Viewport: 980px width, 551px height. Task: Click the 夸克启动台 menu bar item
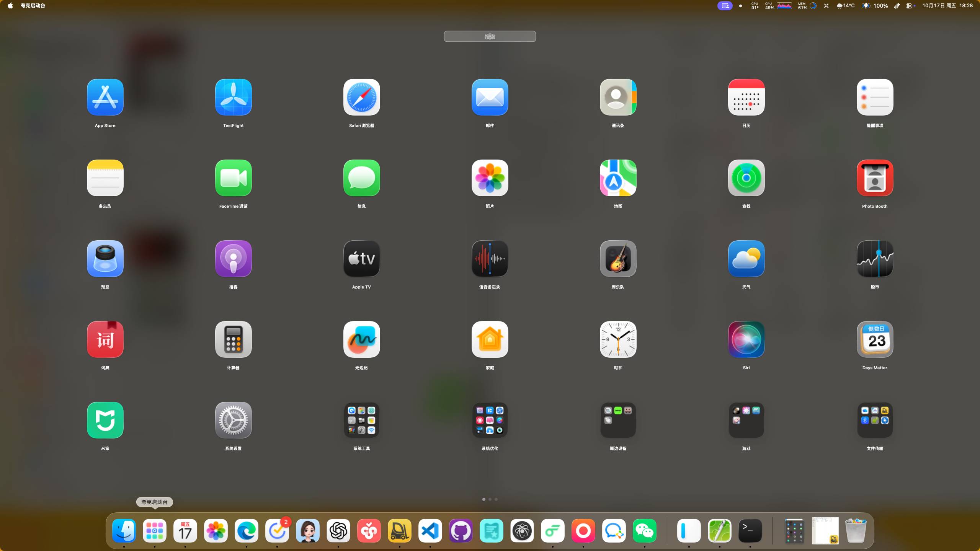point(33,6)
